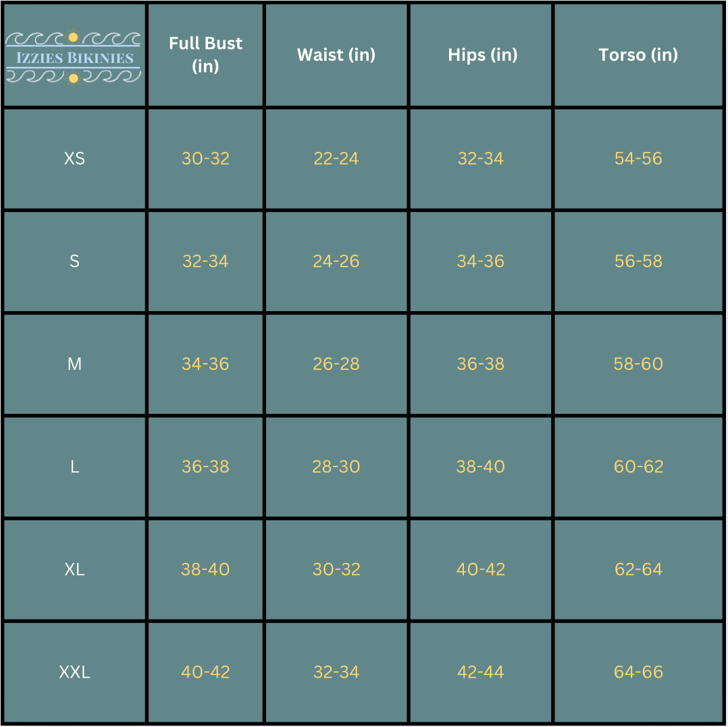Select the S size row label

(74, 261)
